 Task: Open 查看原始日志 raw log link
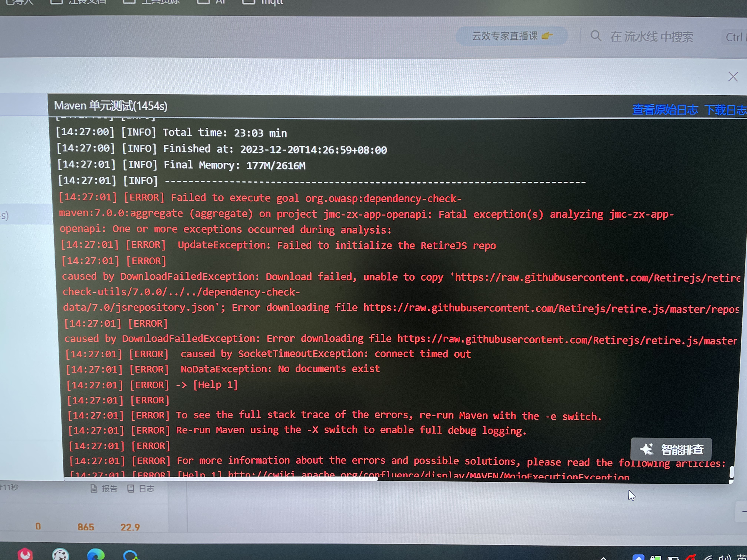665,110
